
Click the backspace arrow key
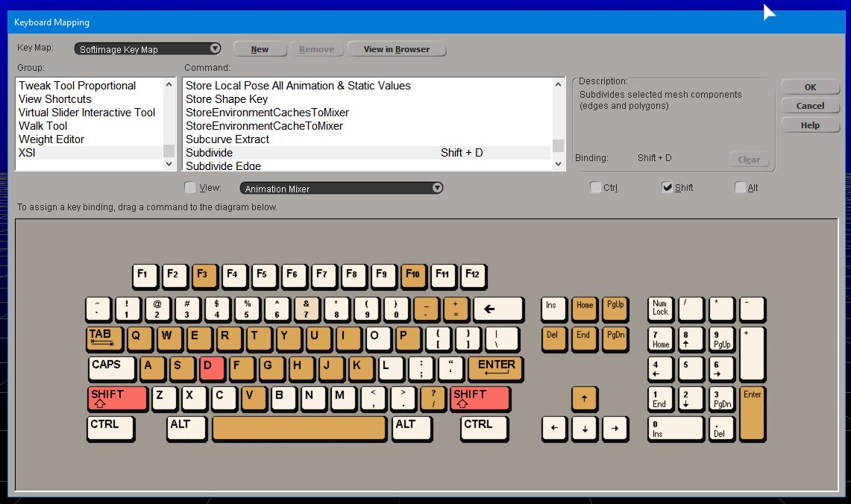498,309
